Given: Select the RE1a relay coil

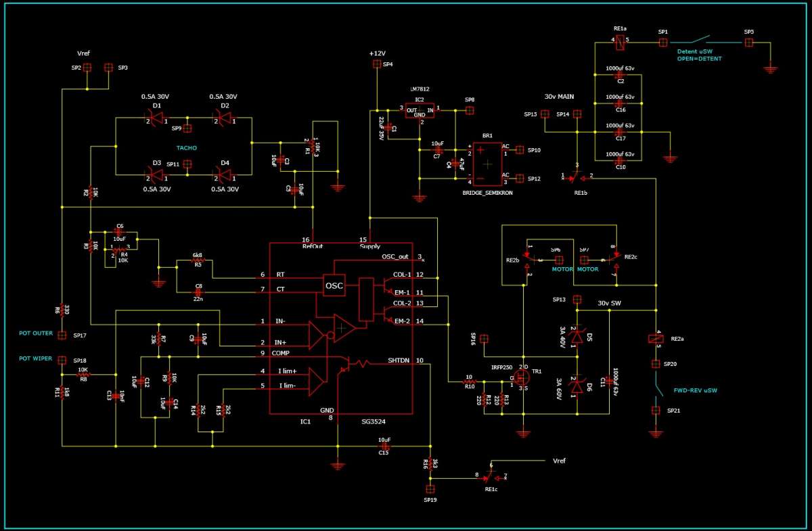Looking at the screenshot, I should (621, 42).
